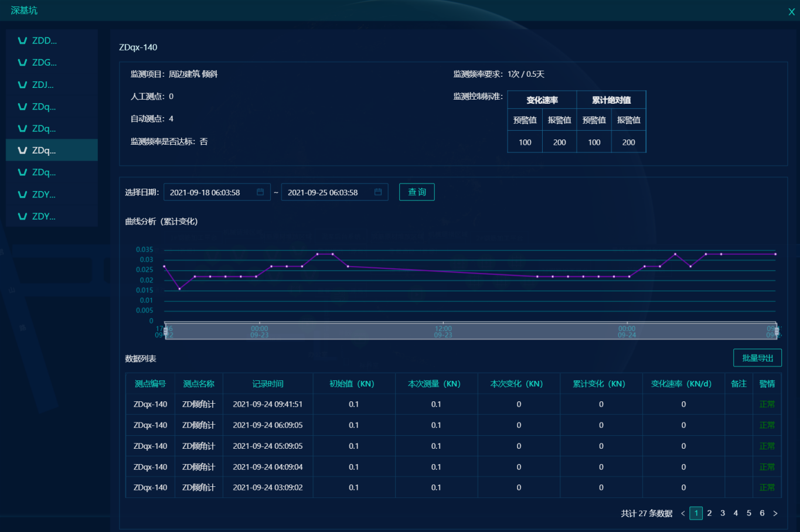Image resolution: width=800 pixels, height=532 pixels.
Task: Select page 5 in pagination
Action: point(749,513)
